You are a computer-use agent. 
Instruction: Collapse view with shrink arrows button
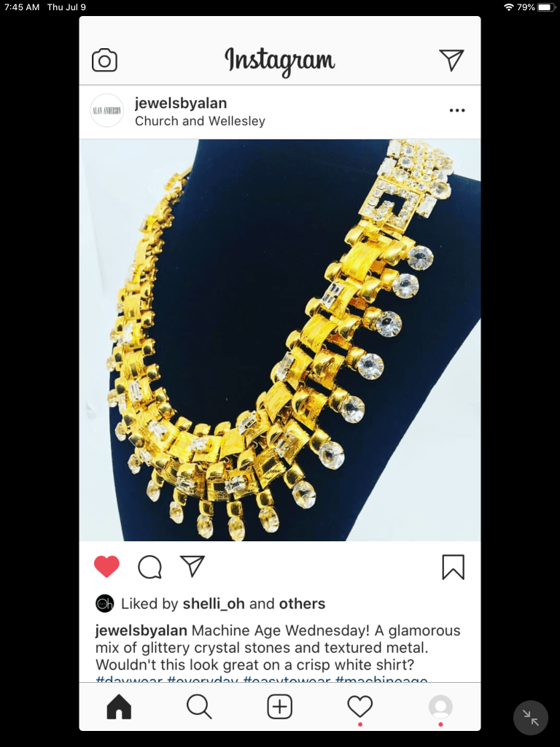click(x=531, y=718)
